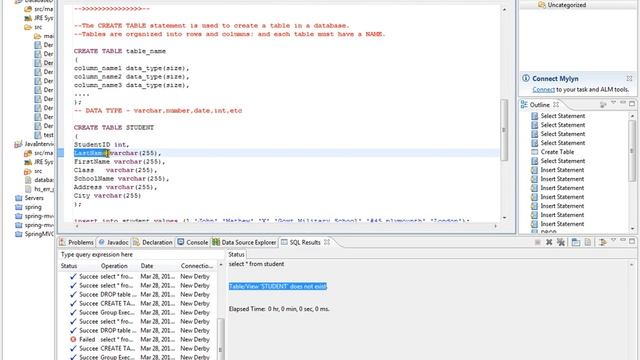Switch to the Javadoc tab
The image size is (640, 360).
tap(113, 242)
